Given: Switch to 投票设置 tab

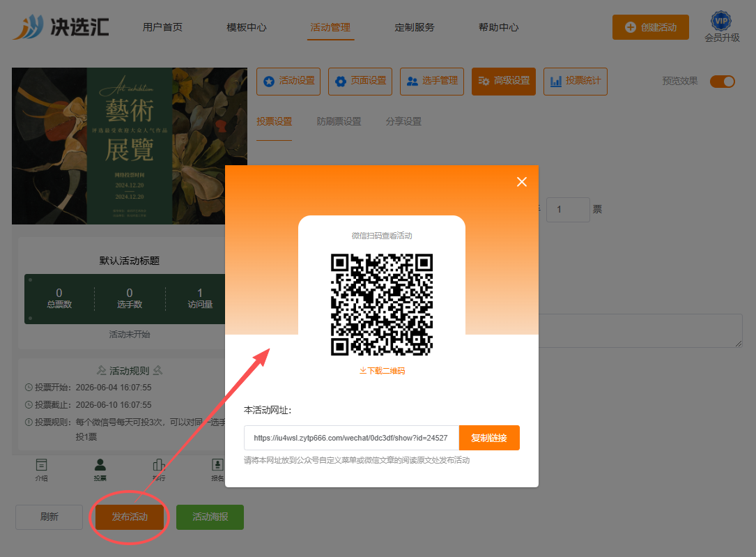Looking at the screenshot, I should pos(275,121).
